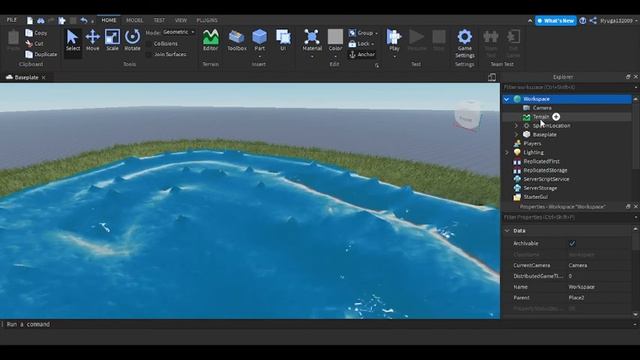Click the view selector cube in viewport
This screenshot has height=360, width=640.
click(467, 116)
